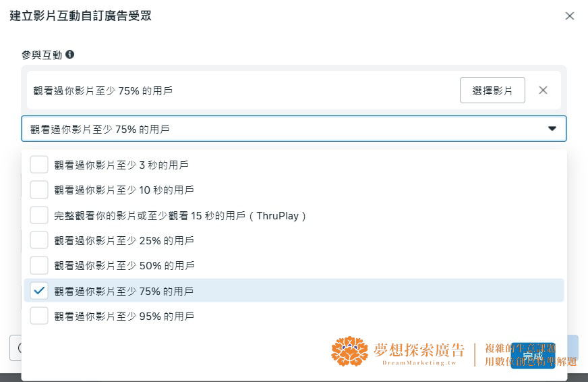This screenshot has height=382, width=588.
Task: Close the 建立影片互動自訂廣告受眾 dialog
Action: click(x=570, y=16)
